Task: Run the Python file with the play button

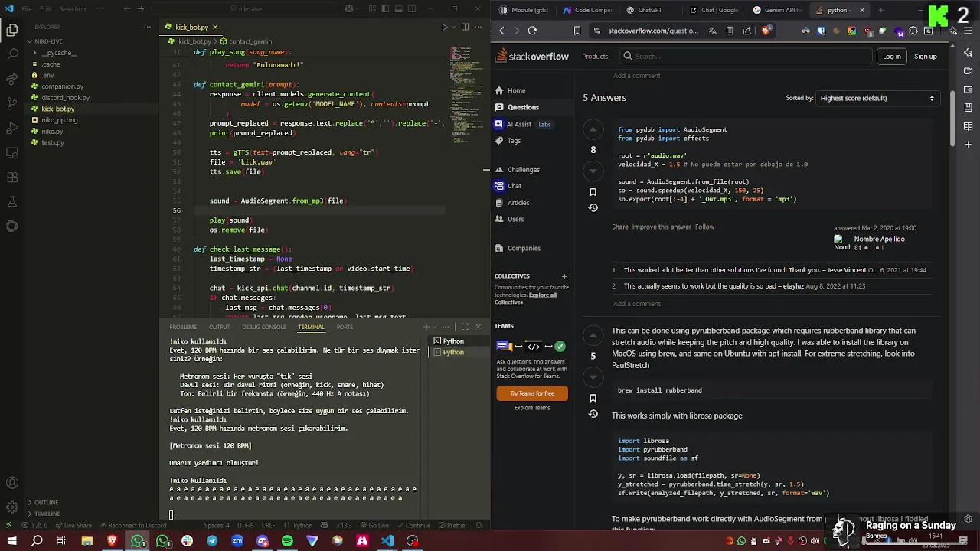Action: [x=444, y=27]
